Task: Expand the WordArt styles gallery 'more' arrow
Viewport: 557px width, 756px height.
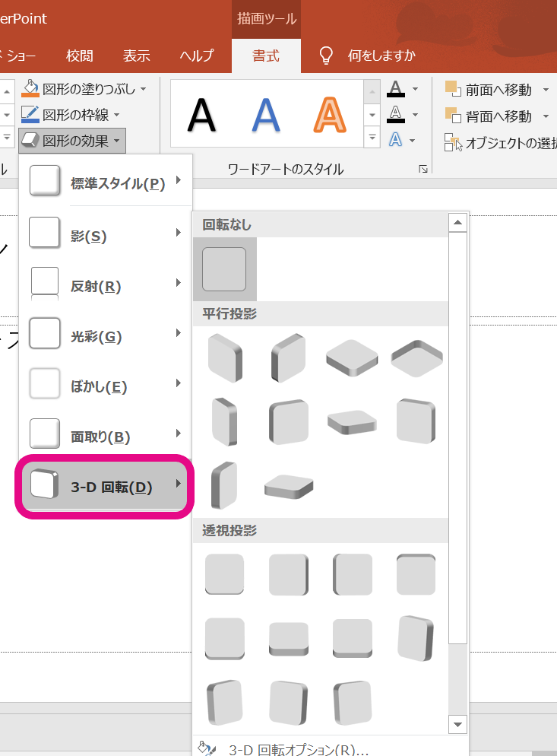Action: tap(372, 138)
